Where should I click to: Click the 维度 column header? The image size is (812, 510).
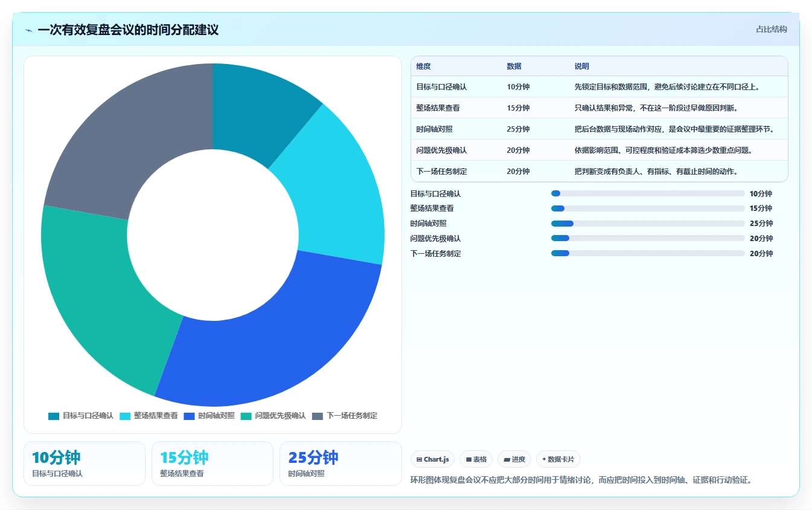[424, 66]
